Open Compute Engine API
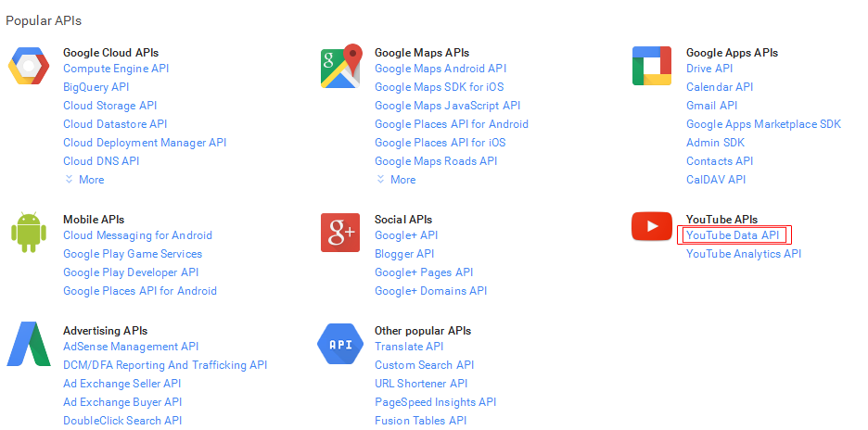Image resolution: width=868 pixels, height=430 pixels. pos(116,69)
